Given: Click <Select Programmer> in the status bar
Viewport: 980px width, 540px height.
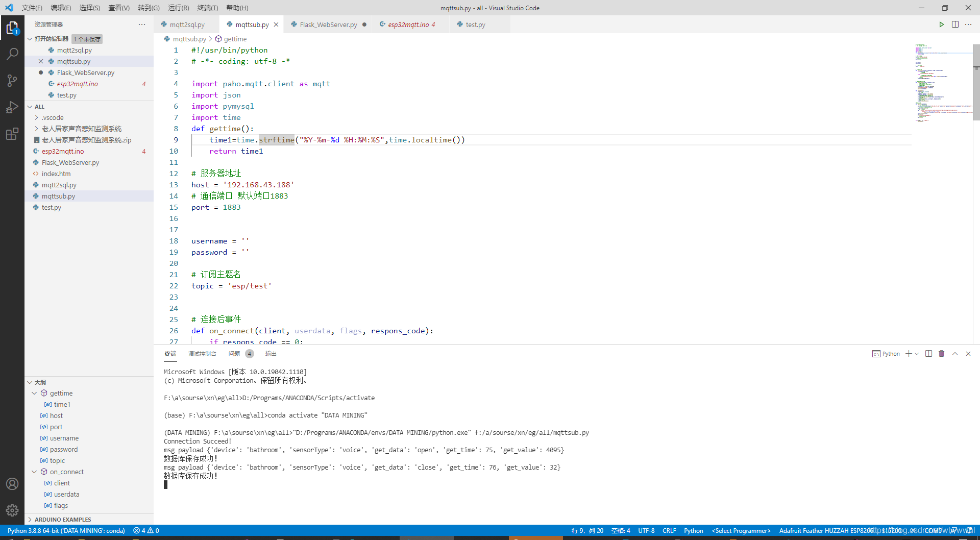Looking at the screenshot, I should point(741,530).
